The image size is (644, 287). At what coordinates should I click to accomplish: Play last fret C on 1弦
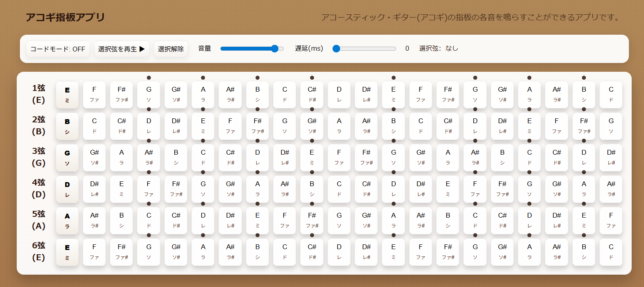(611, 95)
